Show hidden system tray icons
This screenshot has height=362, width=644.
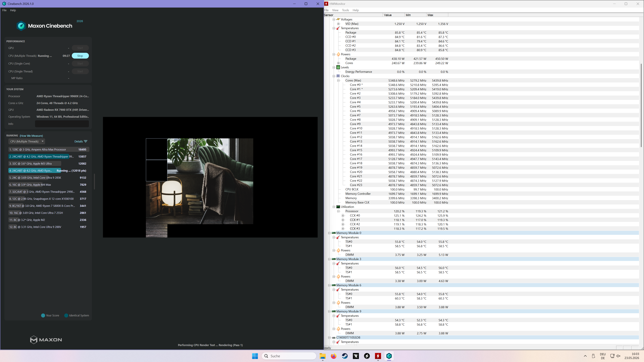click(x=585, y=356)
